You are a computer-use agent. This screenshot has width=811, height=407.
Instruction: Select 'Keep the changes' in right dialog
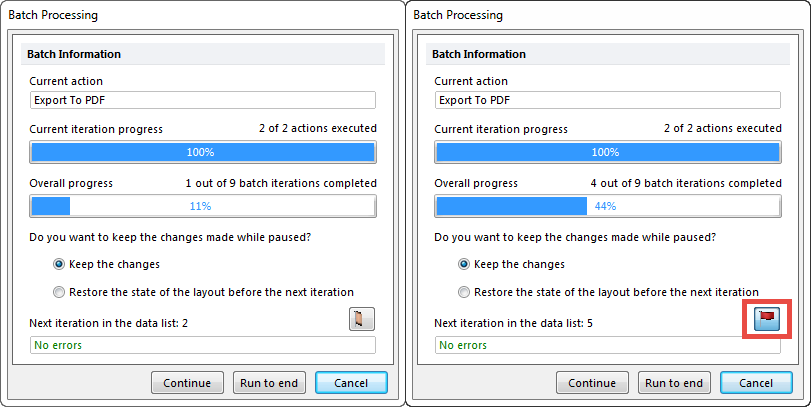pos(465,264)
